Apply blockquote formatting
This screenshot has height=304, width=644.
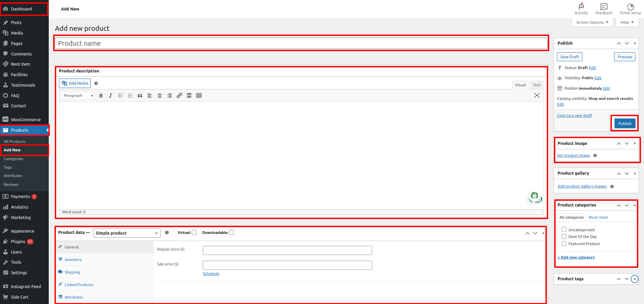[140, 96]
